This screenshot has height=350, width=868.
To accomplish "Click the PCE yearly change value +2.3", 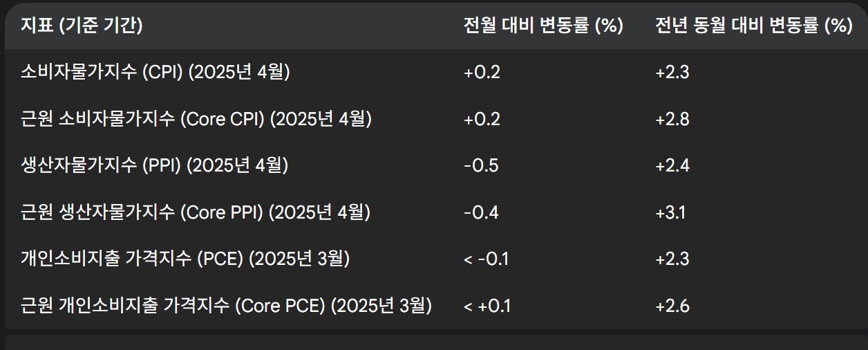I will point(672,259).
